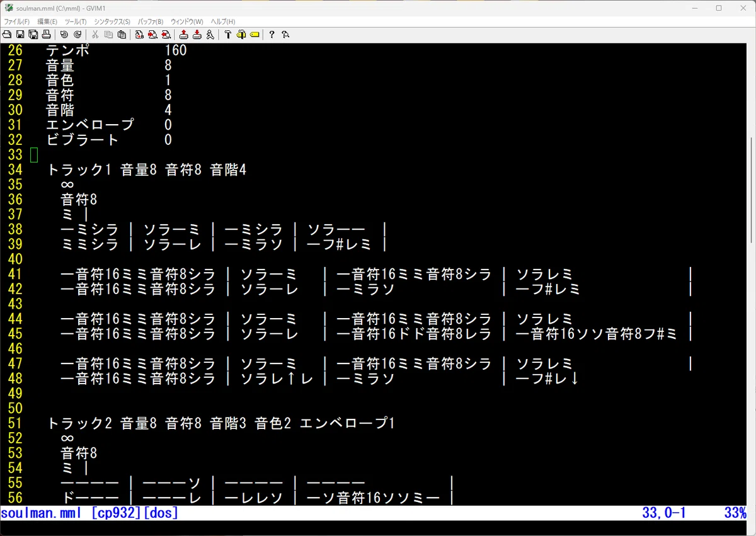Click the Load Session toolbar icon
The width and height of the screenshot is (756, 536).
pyautogui.click(x=183, y=34)
